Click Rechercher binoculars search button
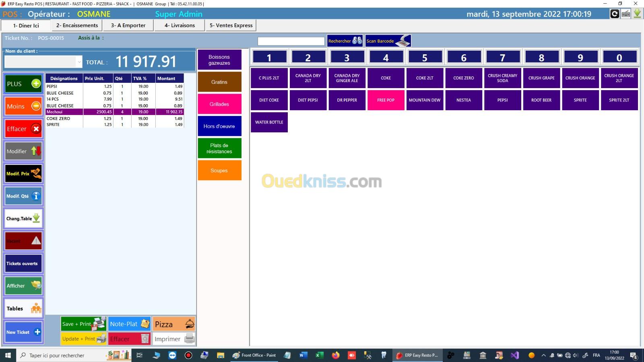644x362 pixels. pyautogui.click(x=345, y=41)
